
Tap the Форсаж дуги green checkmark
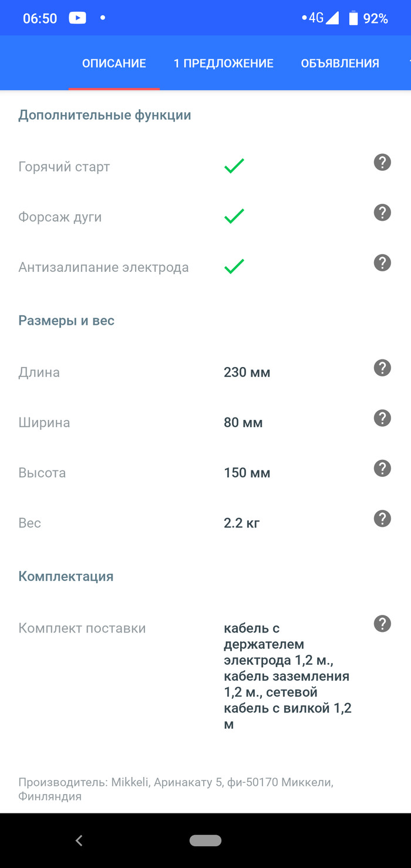click(234, 217)
